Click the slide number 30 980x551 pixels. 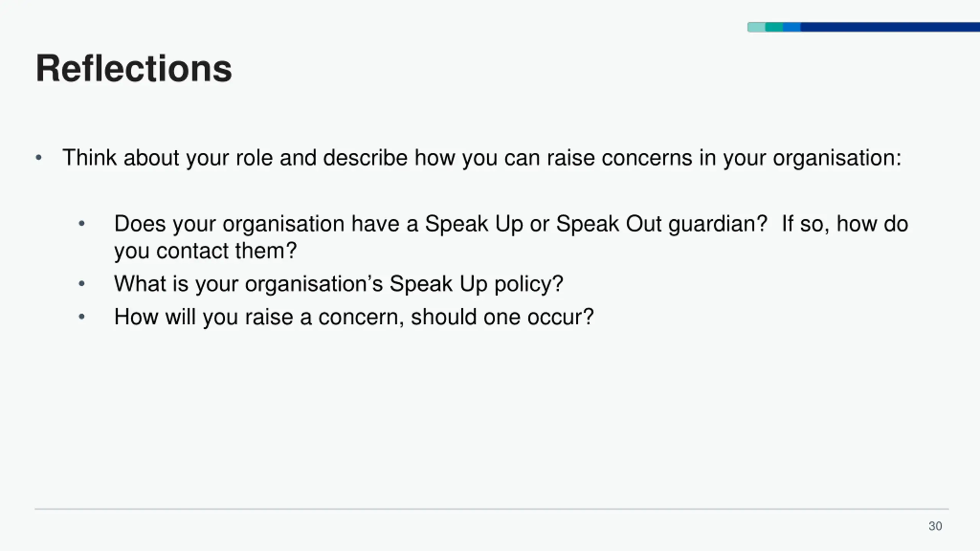pos(935,526)
